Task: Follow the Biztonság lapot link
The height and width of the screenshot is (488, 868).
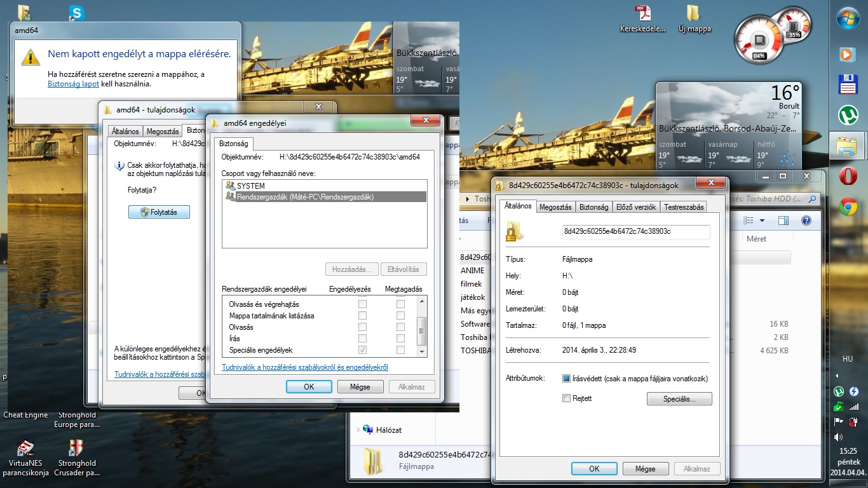Action: pos(73,84)
